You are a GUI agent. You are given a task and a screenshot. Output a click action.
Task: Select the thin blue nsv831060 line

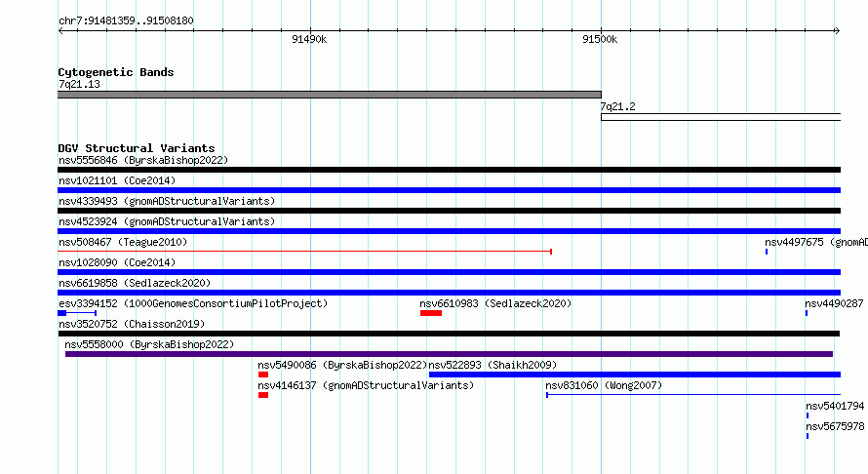tap(693, 395)
